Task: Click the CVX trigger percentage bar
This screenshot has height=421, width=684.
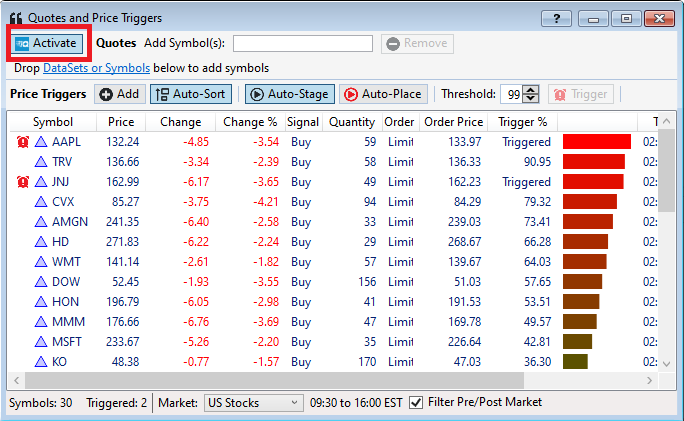Action: (x=590, y=202)
